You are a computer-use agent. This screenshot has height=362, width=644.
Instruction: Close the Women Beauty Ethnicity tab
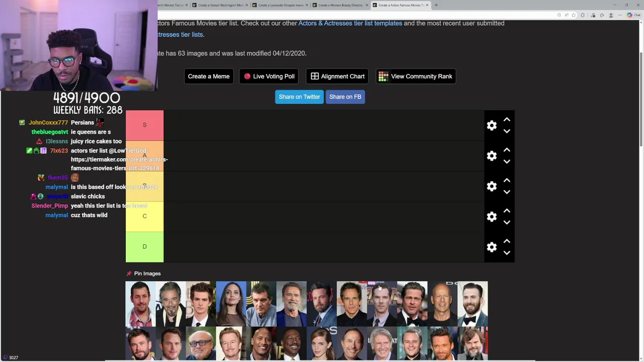point(367,5)
